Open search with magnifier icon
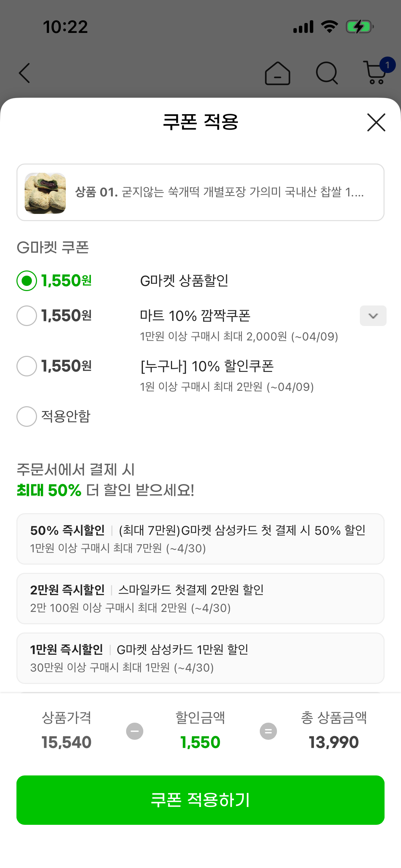 [x=327, y=73]
